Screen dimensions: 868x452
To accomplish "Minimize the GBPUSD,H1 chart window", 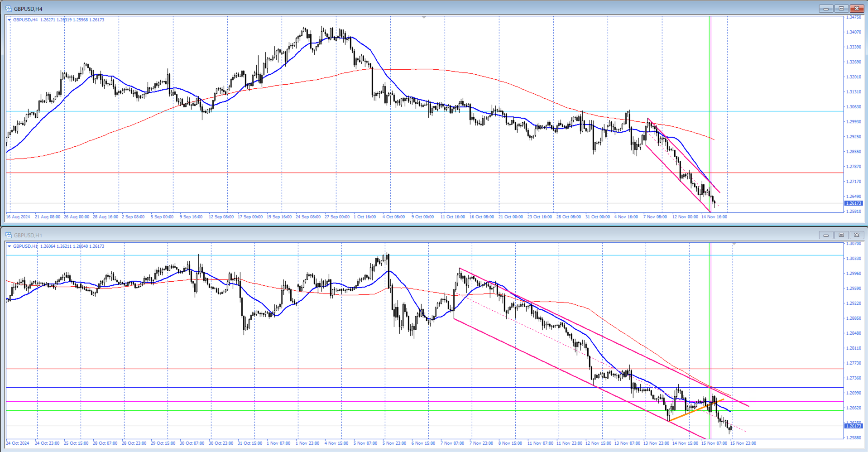I will pyautogui.click(x=826, y=235).
